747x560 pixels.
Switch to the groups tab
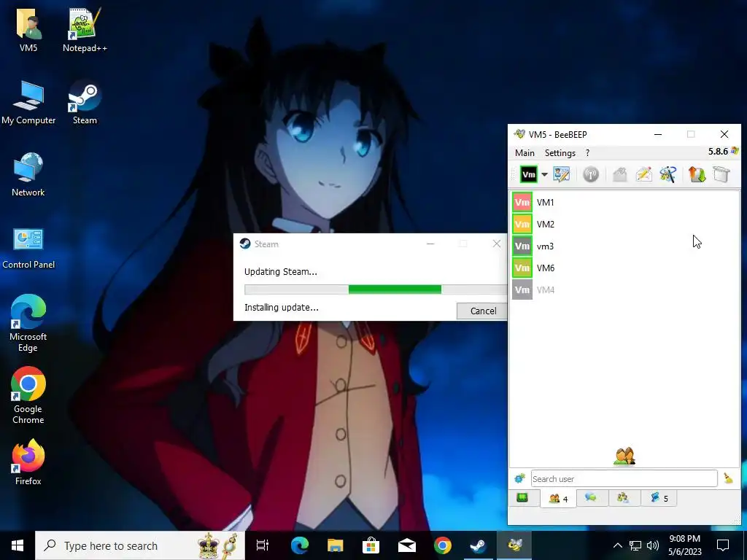pyautogui.click(x=623, y=498)
